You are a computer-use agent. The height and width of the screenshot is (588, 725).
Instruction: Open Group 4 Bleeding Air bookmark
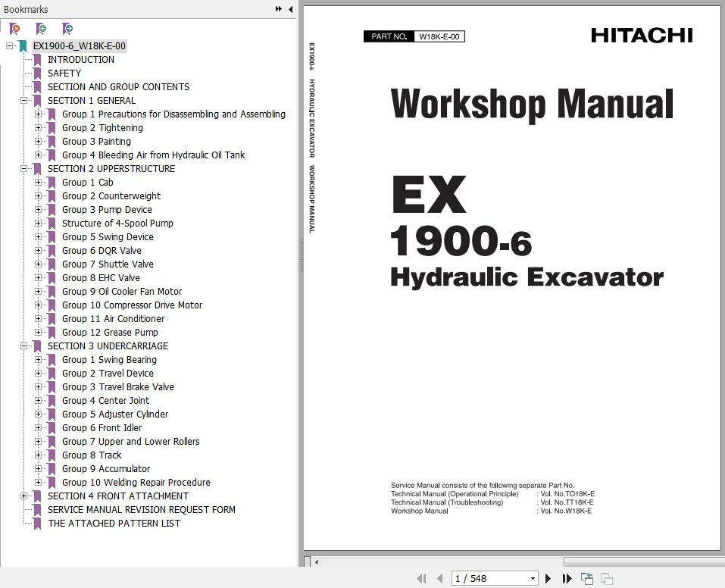(x=154, y=155)
